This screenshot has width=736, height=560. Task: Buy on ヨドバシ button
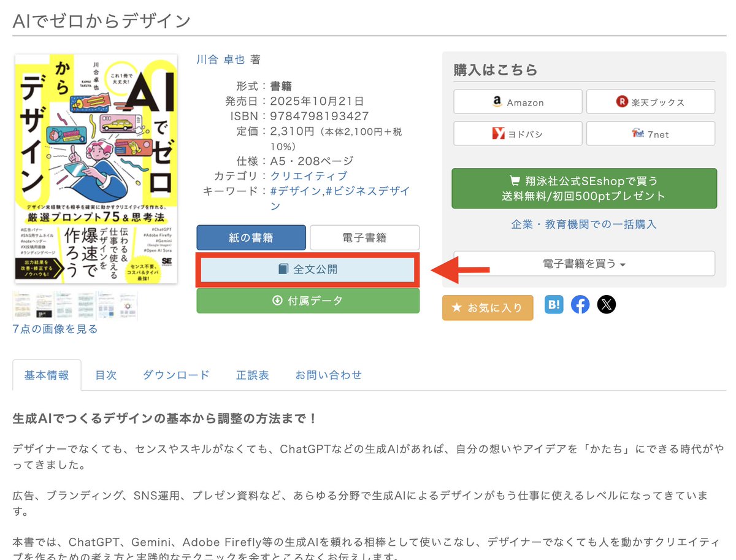coord(518,134)
